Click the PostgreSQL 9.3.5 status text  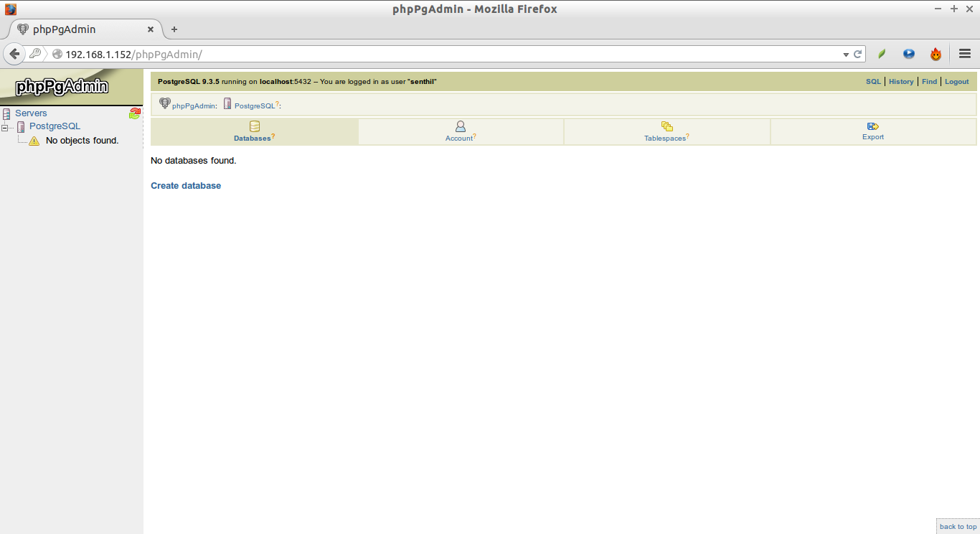(x=189, y=82)
